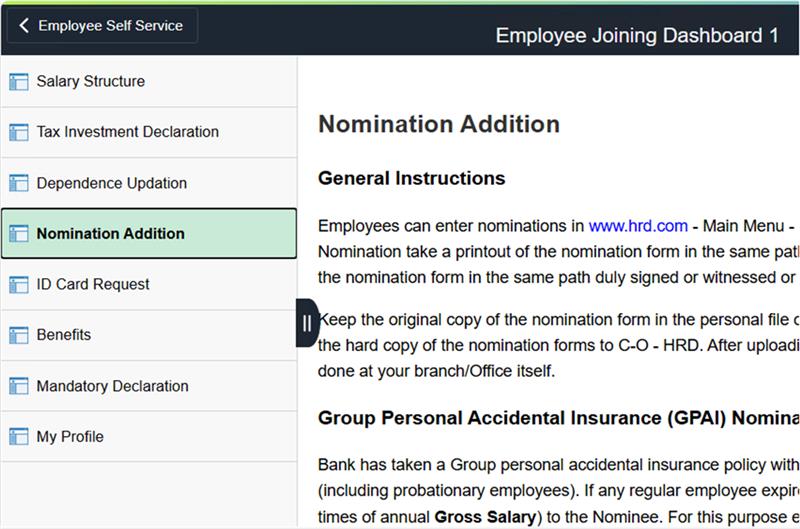
Task: Open the Salary Structure menu item
Action: (x=91, y=82)
